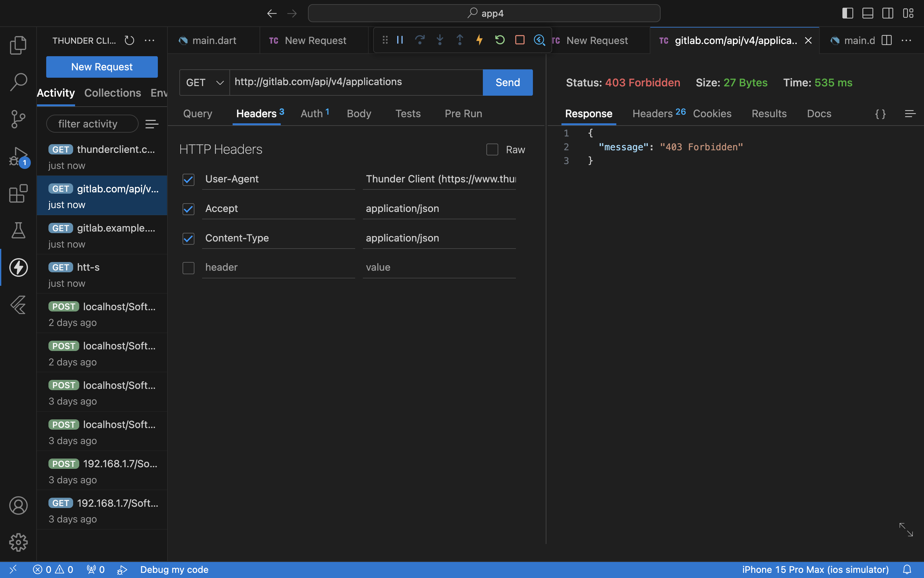Open the response Cookies tab
Viewport: 924px width, 578px height.
[x=712, y=114]
